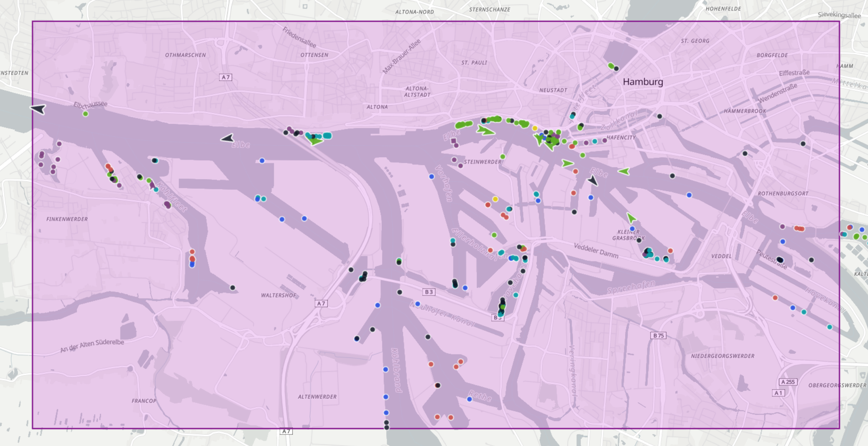Click the teal marker at the Hovekanal's eastern end
Screen dimensions: 868x446
830,327
